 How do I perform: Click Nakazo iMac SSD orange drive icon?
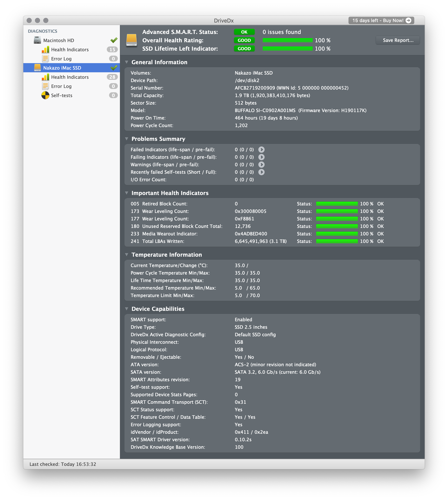click(37, 68)
